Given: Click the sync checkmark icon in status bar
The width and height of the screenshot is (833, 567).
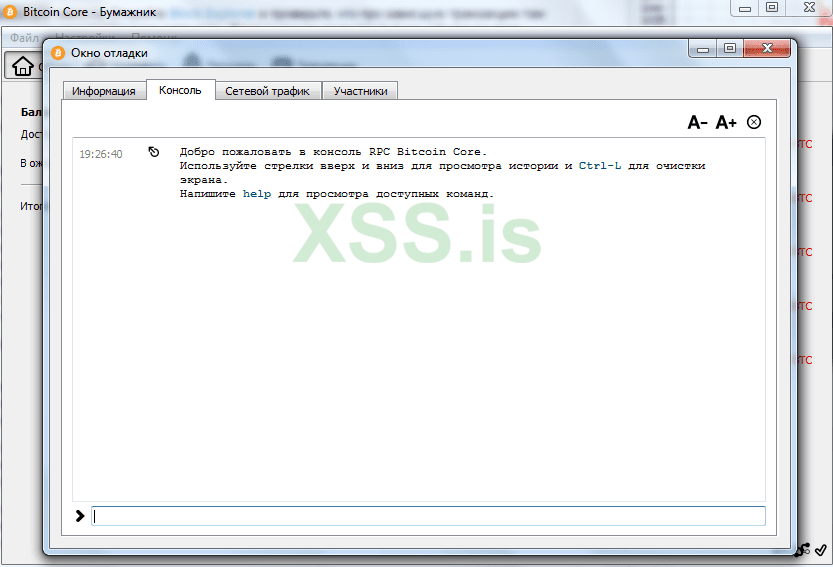Looking at the screenshot, I should click(x=821, y=549).
